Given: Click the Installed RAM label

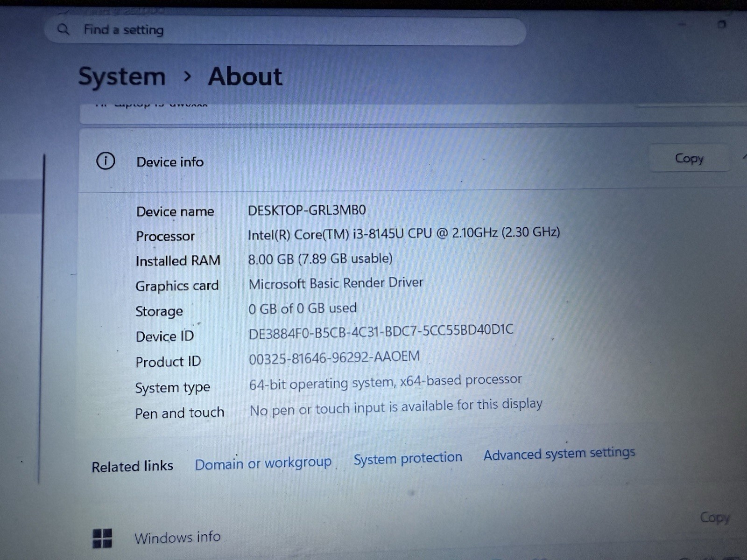Looking at the screenshot, I should coord(178,261).
